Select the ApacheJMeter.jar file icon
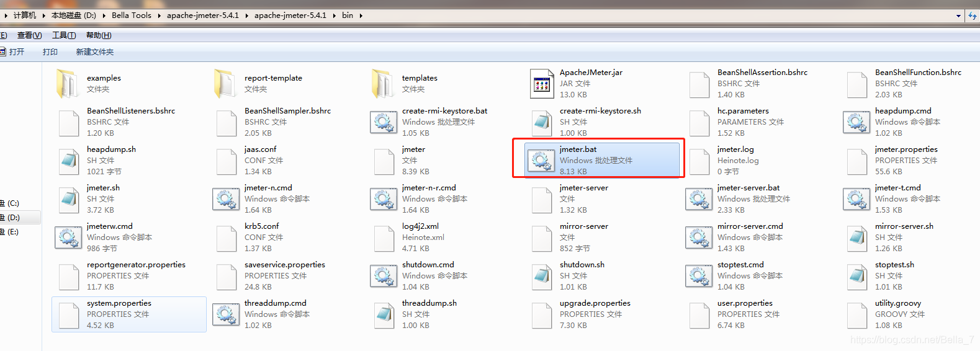980x351 pixels. (x=541, y=84)
